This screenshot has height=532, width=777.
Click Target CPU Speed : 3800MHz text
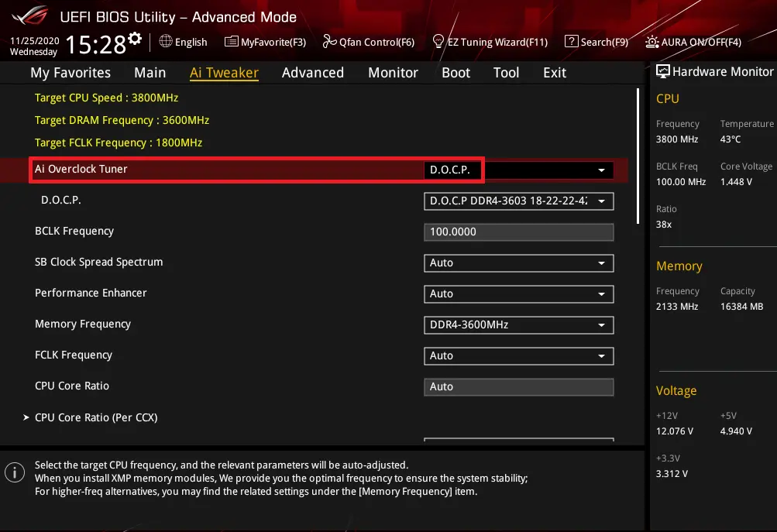pos(107,98)
